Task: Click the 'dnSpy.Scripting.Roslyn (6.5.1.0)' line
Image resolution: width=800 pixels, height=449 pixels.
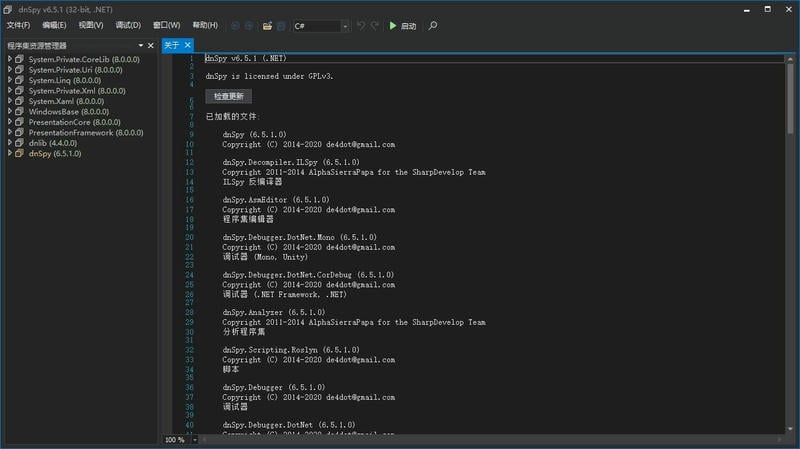Action: (x=291, y=350)
